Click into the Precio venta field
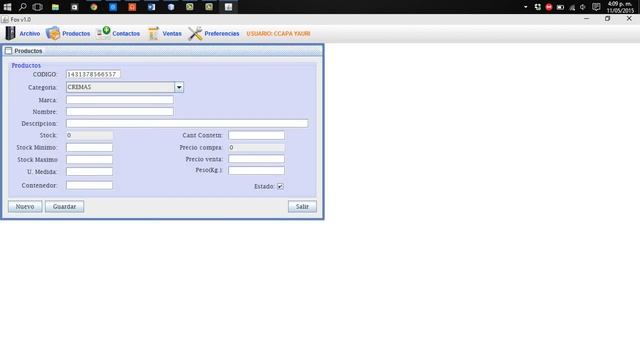The height and width of the screenshot is (360, 640). click(256, 159)
